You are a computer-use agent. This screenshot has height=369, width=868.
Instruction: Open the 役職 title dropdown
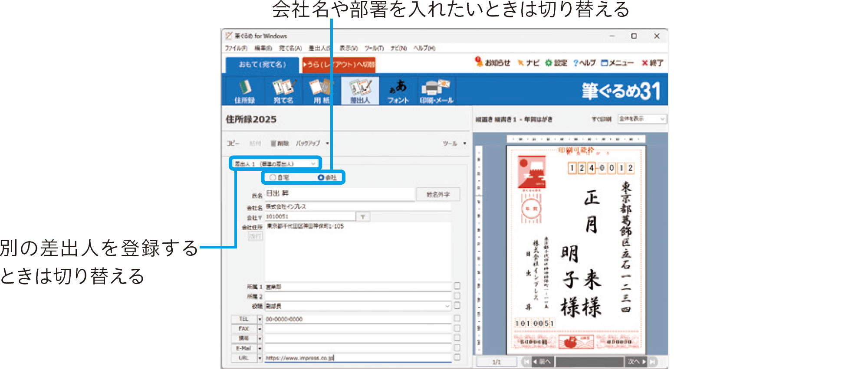447,306
